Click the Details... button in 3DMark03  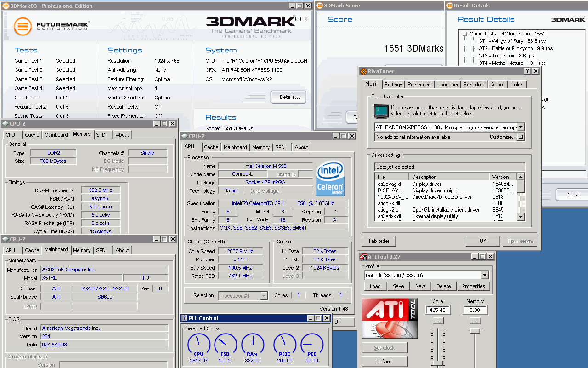click(288, 97)
